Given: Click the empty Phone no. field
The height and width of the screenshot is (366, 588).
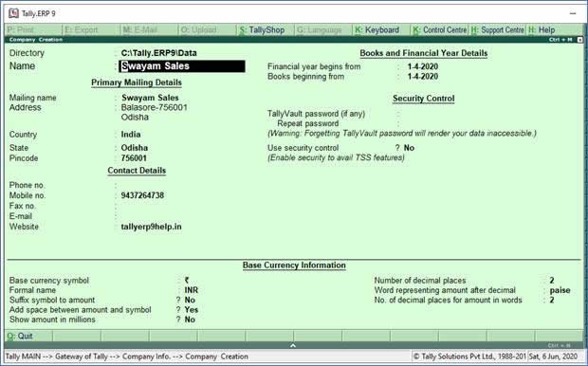Looking at the screenshot, I should 150,185.
